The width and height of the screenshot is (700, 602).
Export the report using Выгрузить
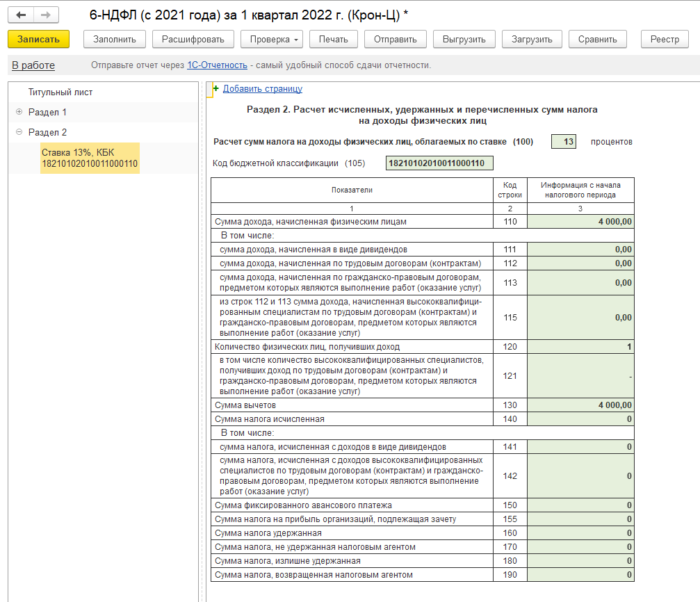464,40
